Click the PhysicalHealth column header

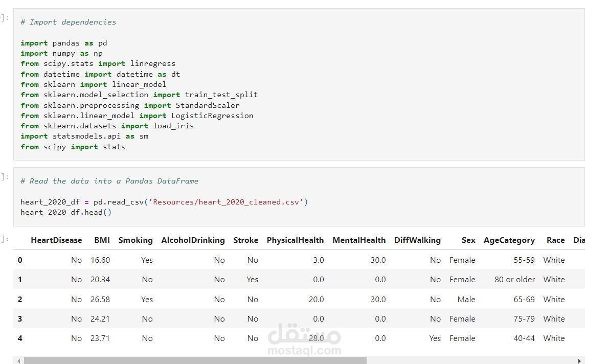[295, 240]
